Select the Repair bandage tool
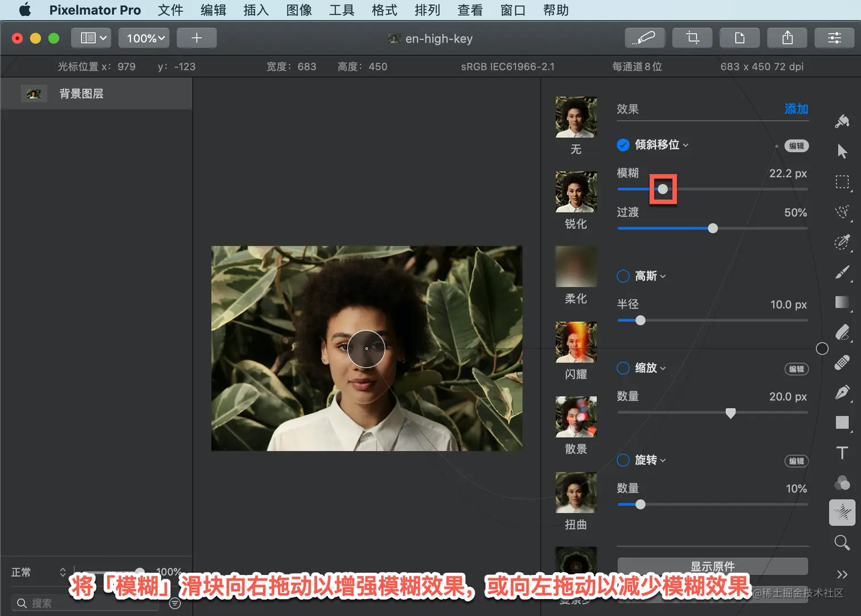Viewport: 861px width, 616px height. [842, 362]
